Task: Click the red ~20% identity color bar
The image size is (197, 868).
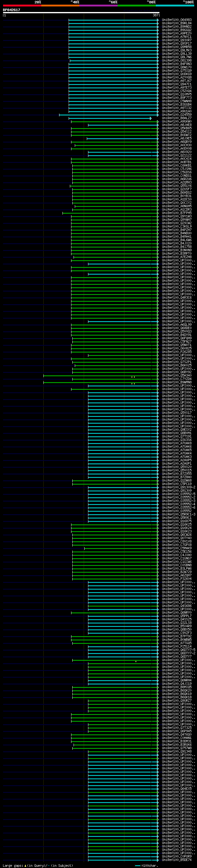Action: [x=22, y=6]
